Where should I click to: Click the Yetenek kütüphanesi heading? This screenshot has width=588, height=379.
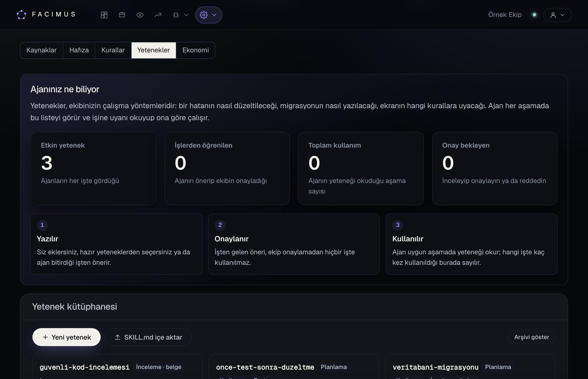pos(74,307)
